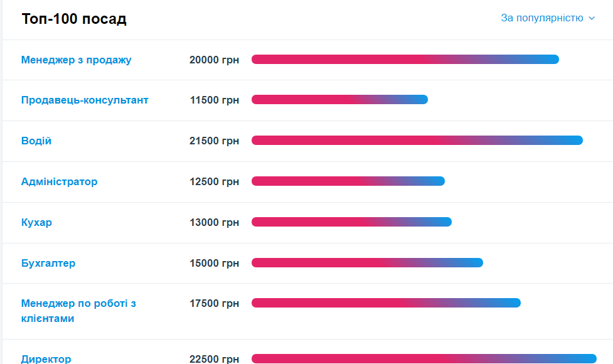
Task: Open the Адміністратор position link
Action: tap(60, 181)
